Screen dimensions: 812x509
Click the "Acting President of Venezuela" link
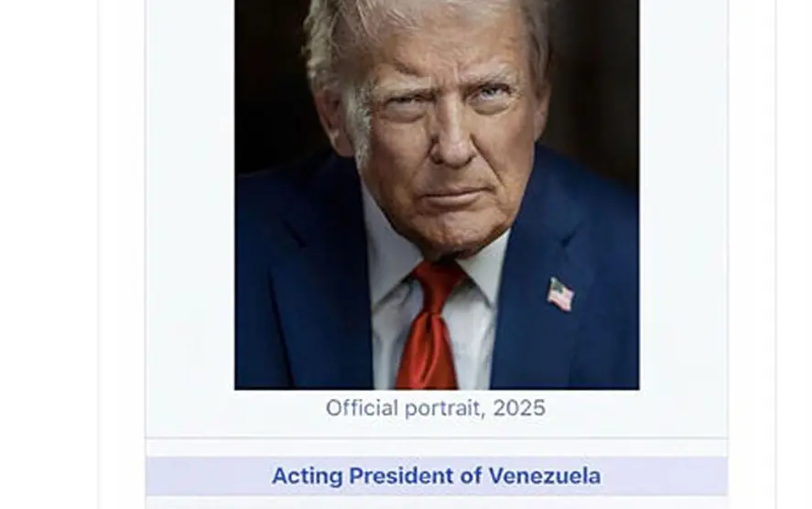(436, 476)
